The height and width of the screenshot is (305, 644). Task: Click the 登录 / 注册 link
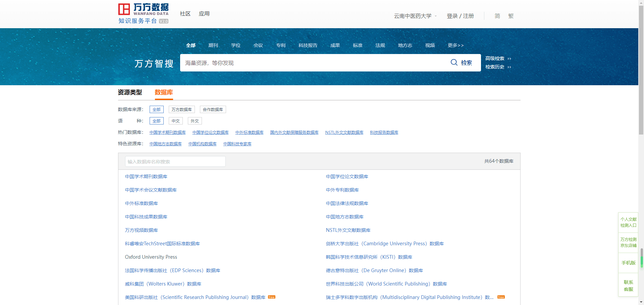click(x=460, y=16)
